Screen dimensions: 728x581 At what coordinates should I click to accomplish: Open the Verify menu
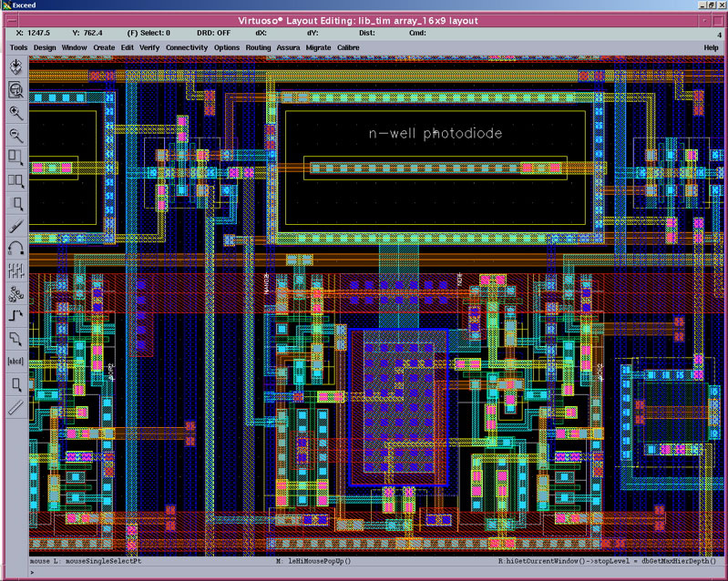149,47
